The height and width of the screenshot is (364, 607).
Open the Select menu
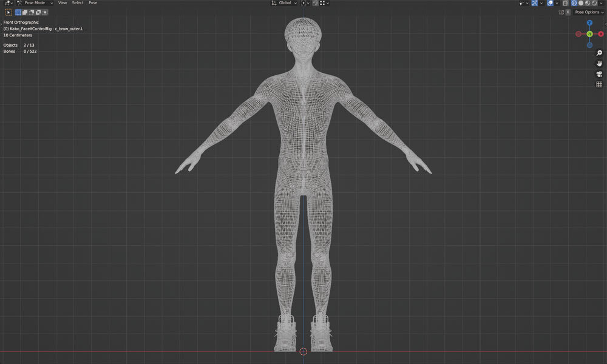pos(78,3)
